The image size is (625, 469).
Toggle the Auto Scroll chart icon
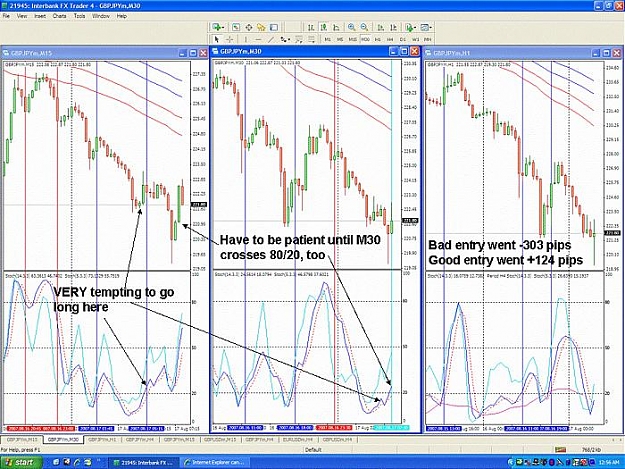coord(380,27)
